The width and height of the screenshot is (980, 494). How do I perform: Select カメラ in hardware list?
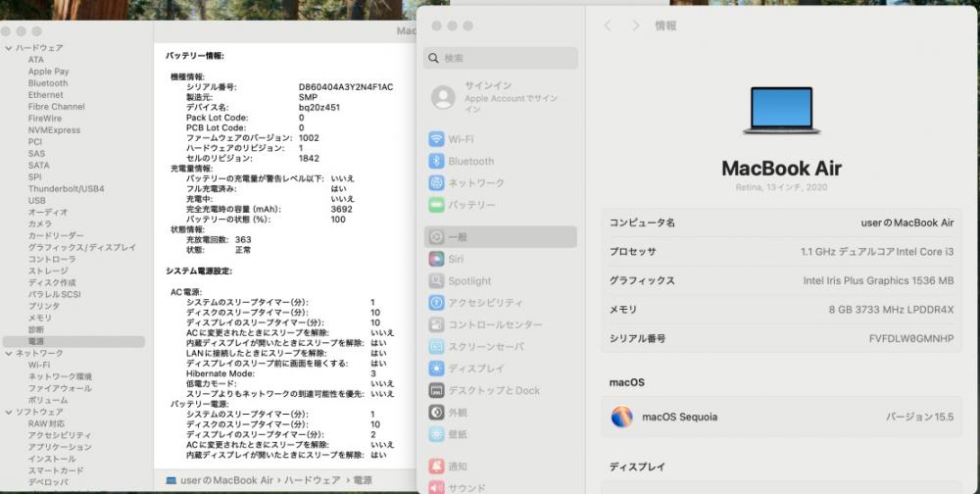pos(39,223)
